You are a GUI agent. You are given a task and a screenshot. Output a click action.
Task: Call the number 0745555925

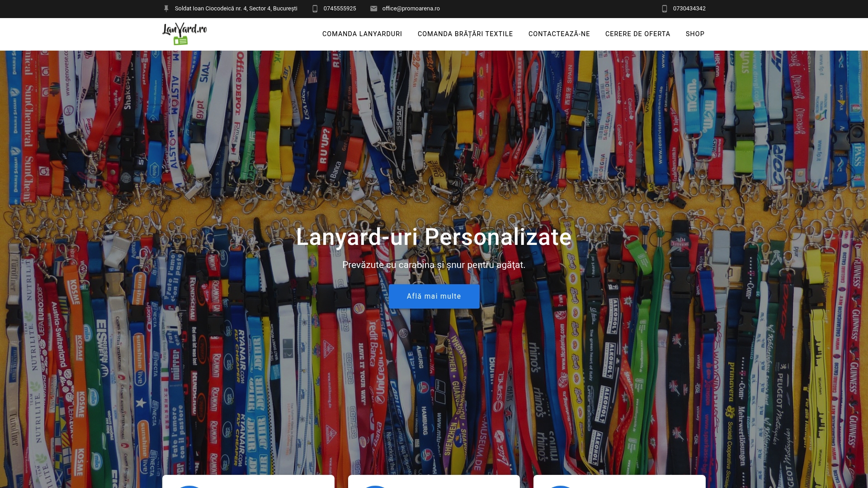click(x=339, y=9)
